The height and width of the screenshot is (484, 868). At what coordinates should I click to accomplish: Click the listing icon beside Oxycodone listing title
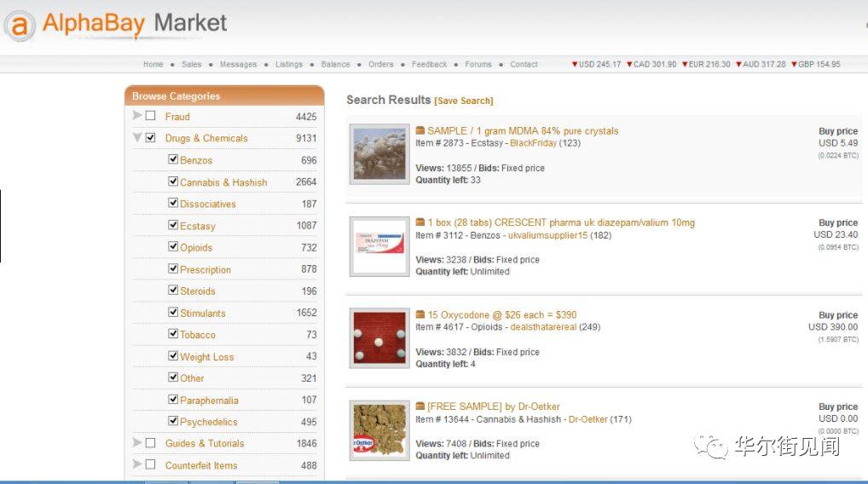pyautogui.click(x=420, y=314)
